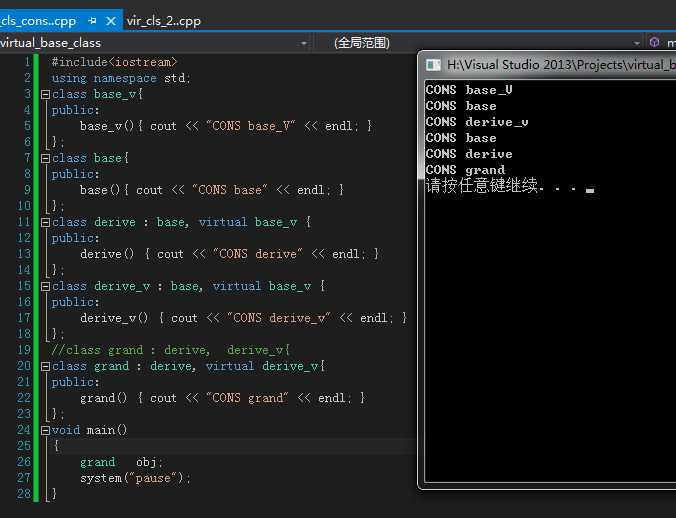Click the system("pause") statement
The height and width of the screenshot is (518, 676).
[x=135, y=478]
